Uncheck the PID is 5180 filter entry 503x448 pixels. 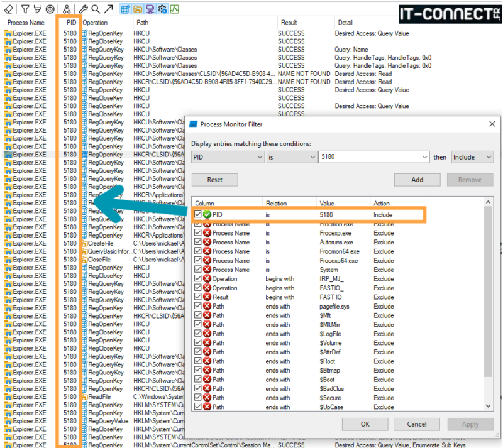coord(199,214)
